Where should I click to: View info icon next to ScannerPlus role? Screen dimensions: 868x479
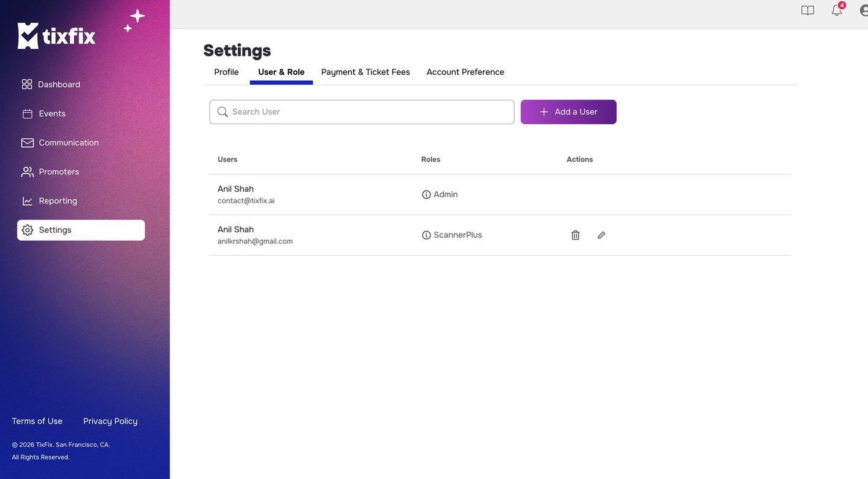[x=426, y=235]
